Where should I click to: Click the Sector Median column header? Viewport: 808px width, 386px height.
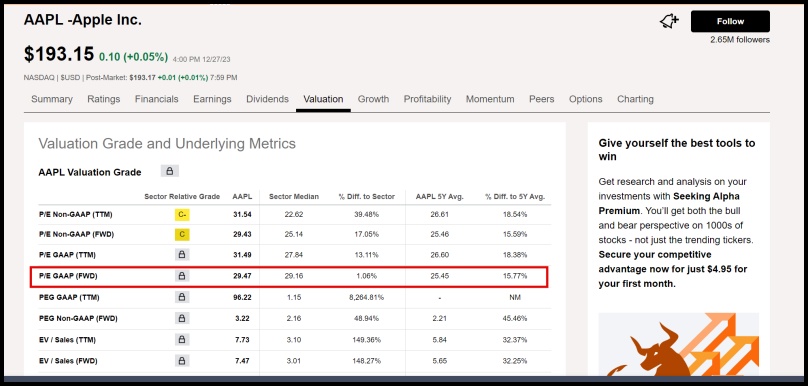tap(294, 196)
